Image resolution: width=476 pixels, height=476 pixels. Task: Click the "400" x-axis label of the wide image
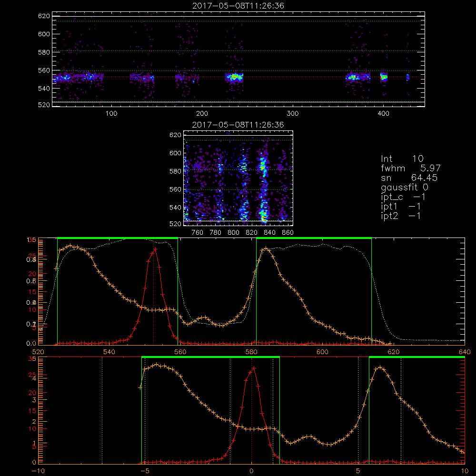pyautogui.click(x=383, y=114)
